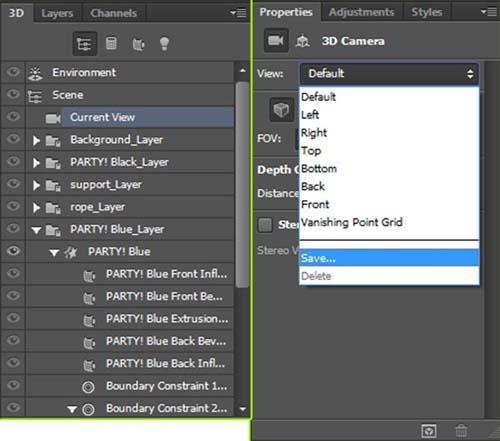Select the whole scene filter icon
This screenshot has width=500, height=441.
85,44
